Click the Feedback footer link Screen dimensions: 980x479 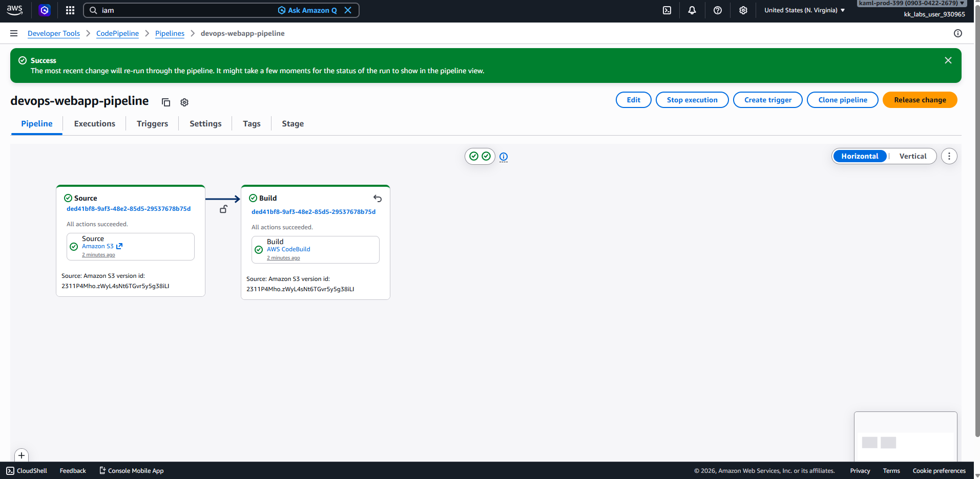(x=73, y=470)
